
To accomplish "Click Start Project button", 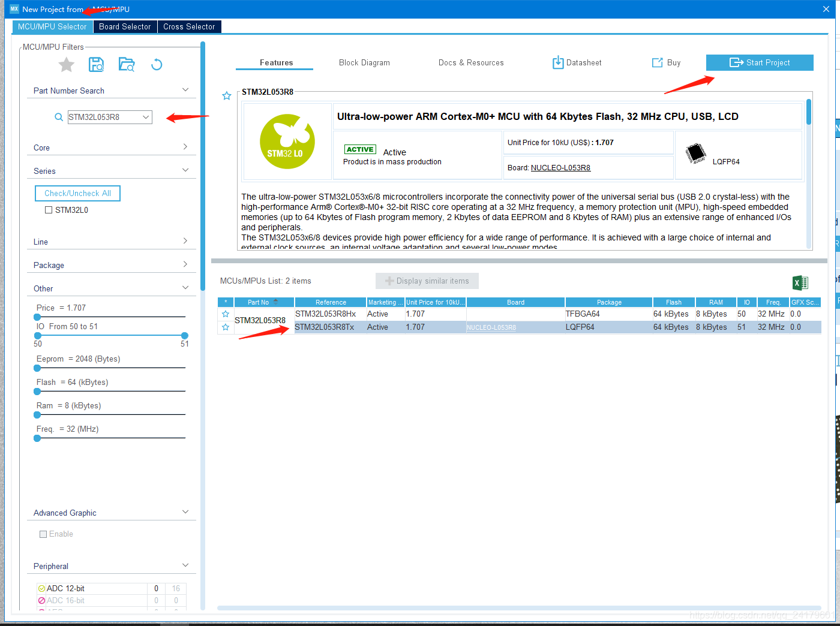I will click(x=760, y=62).
